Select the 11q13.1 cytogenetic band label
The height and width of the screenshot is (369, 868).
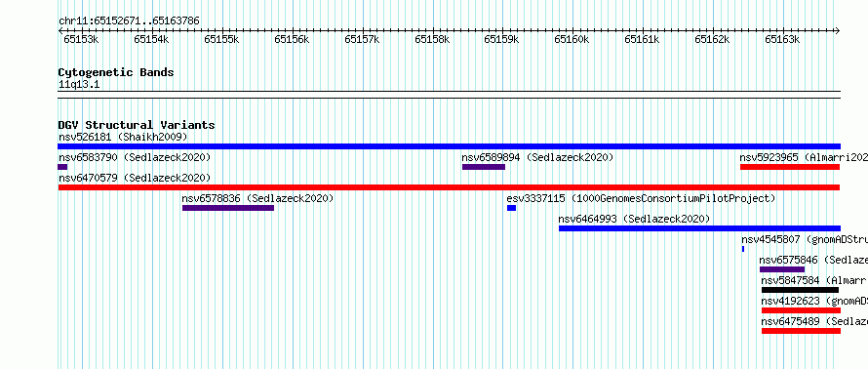coord(79,85)
